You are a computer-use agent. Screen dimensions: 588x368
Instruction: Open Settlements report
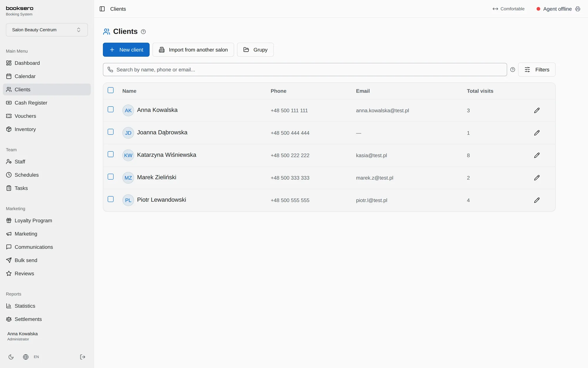point(47,319)
